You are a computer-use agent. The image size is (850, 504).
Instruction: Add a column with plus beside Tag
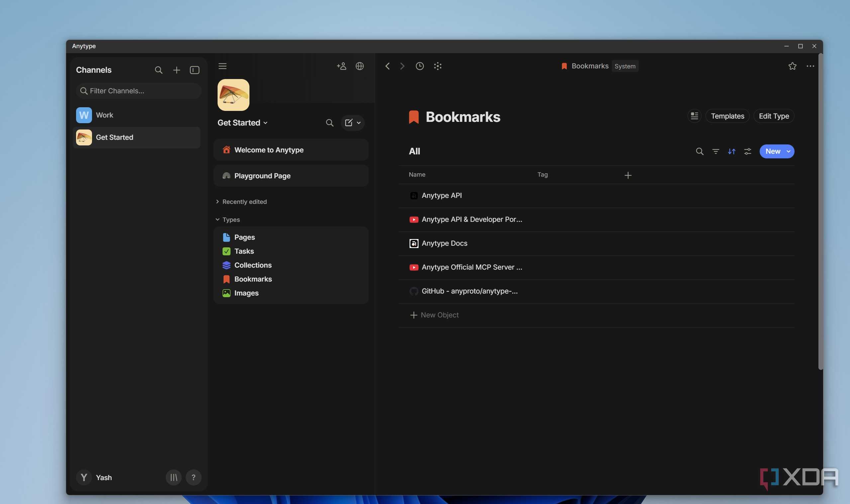click(628, 175)
